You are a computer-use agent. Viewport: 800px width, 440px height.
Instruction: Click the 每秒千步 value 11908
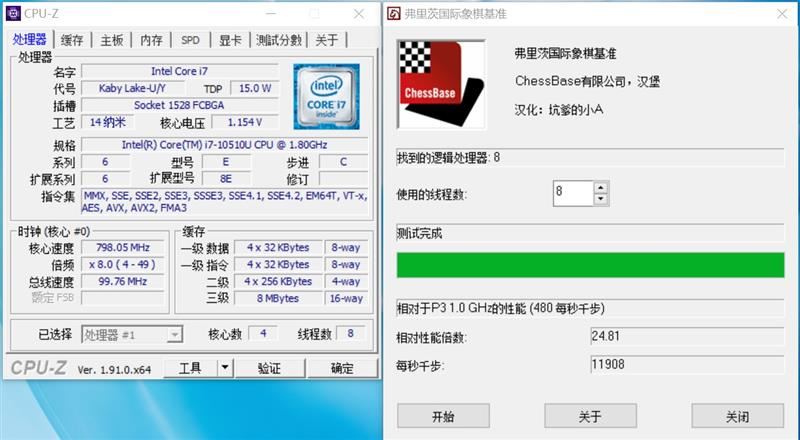pyautogui.click(x=687, y=364)
